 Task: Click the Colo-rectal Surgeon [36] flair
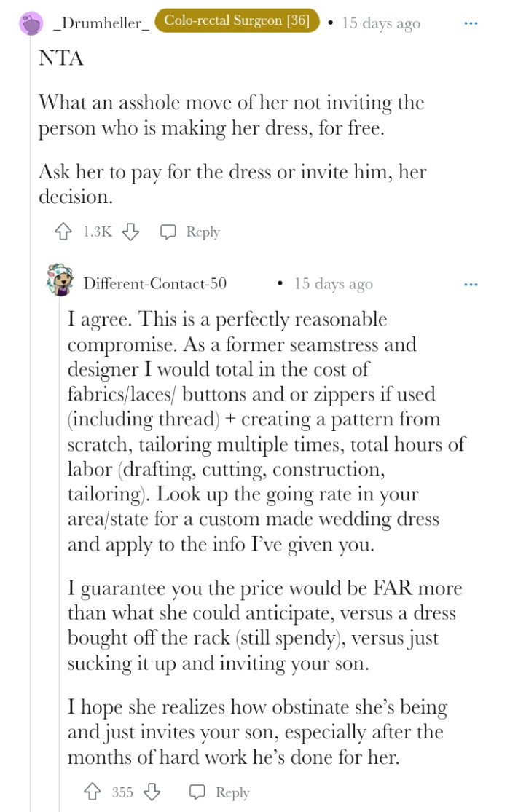[x=237, y=22]
